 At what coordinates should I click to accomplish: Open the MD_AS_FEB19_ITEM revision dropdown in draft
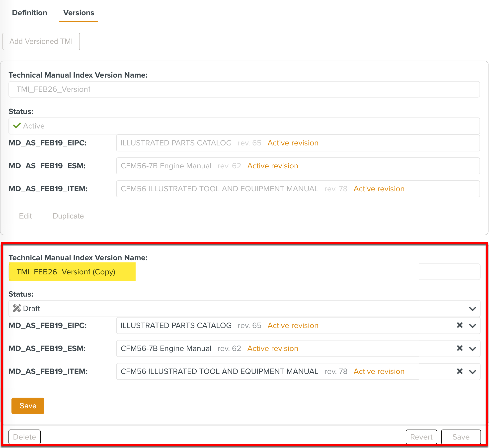coord(472,372)
